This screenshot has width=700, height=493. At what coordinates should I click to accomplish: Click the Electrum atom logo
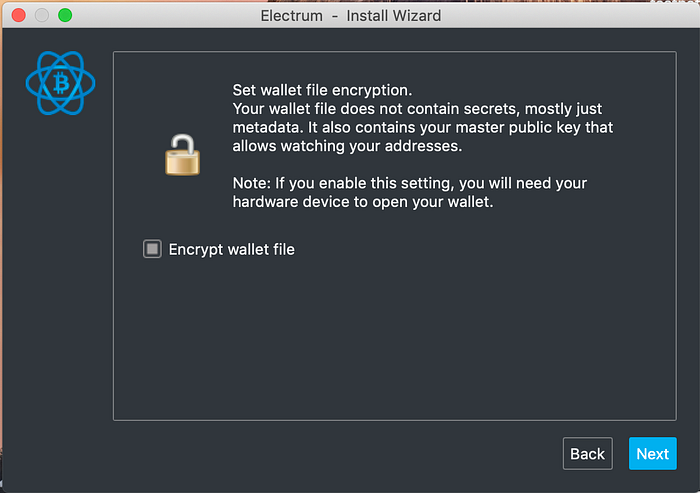tap(60, 83)
